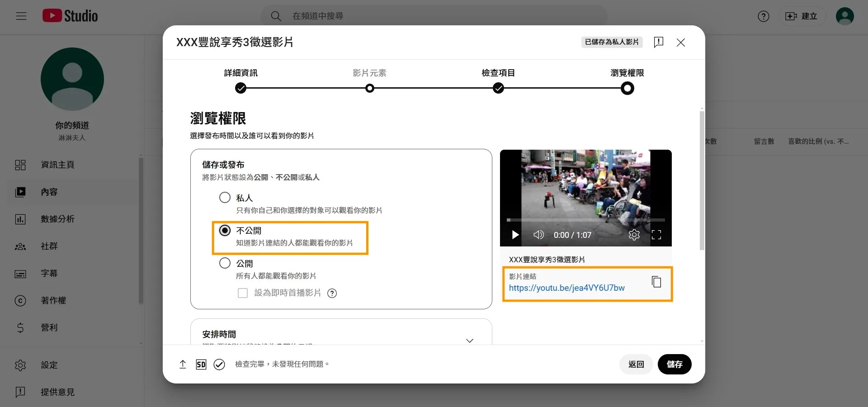
Task: Open the hamburger navigation menu
Action: 21,16
